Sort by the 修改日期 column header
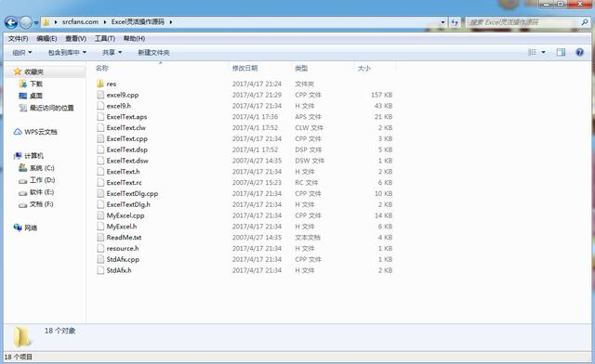This screenshot has height=364, width=595. point(245,69)
